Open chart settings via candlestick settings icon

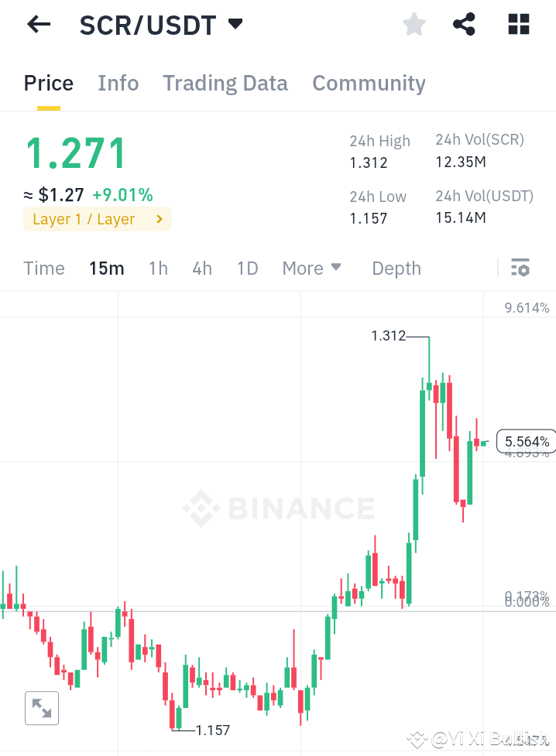(x=520, y=268)
